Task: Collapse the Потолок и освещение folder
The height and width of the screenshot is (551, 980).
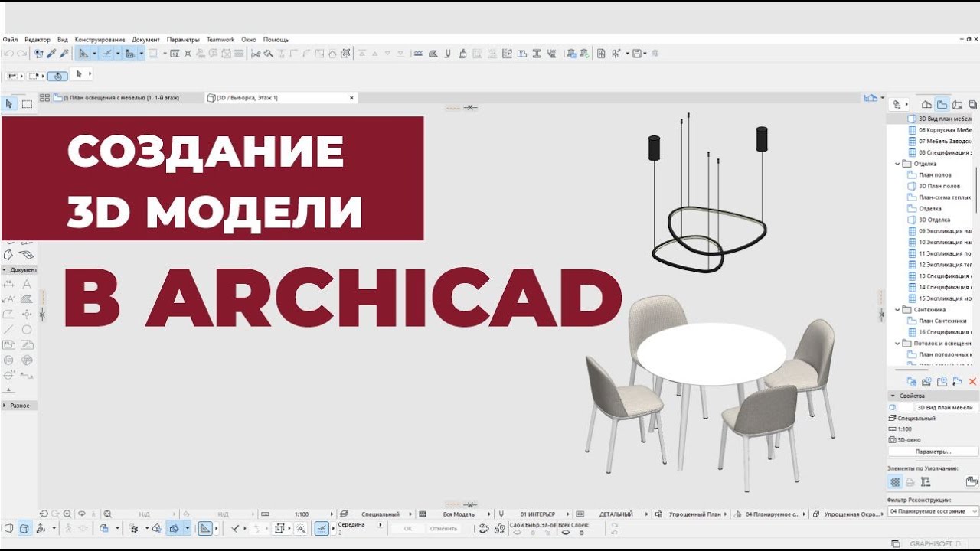Action: pos(898,344)
